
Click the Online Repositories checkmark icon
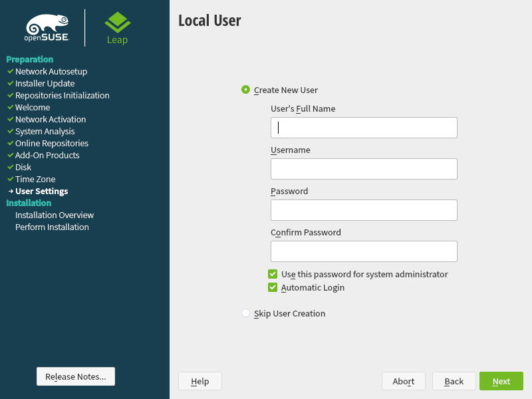[x=10, y=144]
